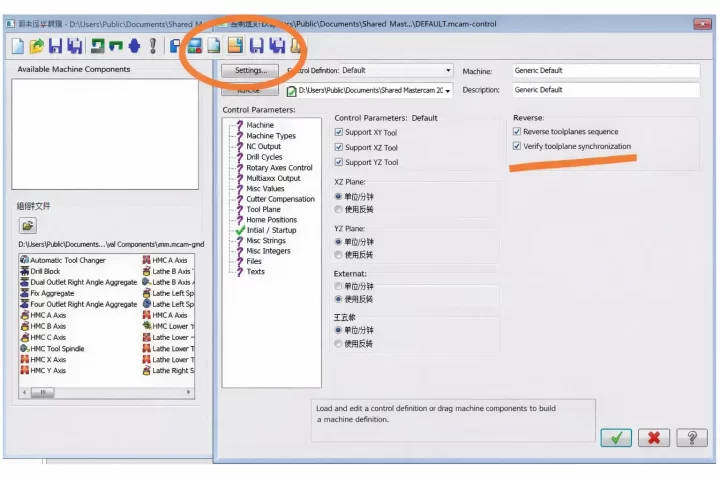Uncheck Reverse toolplanes sequence
The width and height of the screenshot is (720, 480).
pos(517,132)
